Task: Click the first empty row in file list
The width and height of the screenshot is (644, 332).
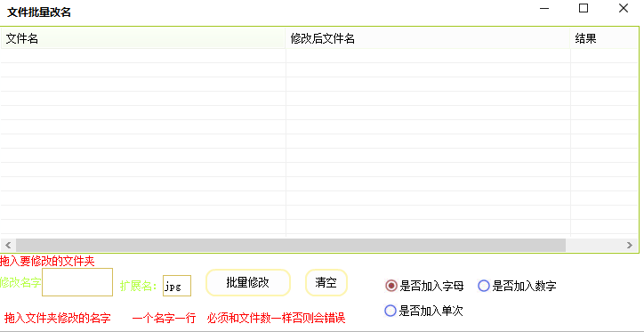Action: pyautogui.click(x=319, y=56)
